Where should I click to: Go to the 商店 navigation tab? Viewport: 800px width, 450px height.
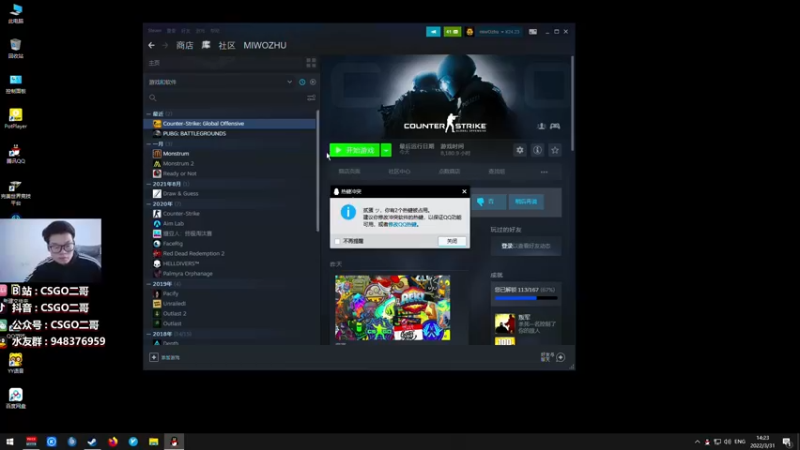point(185,45)
